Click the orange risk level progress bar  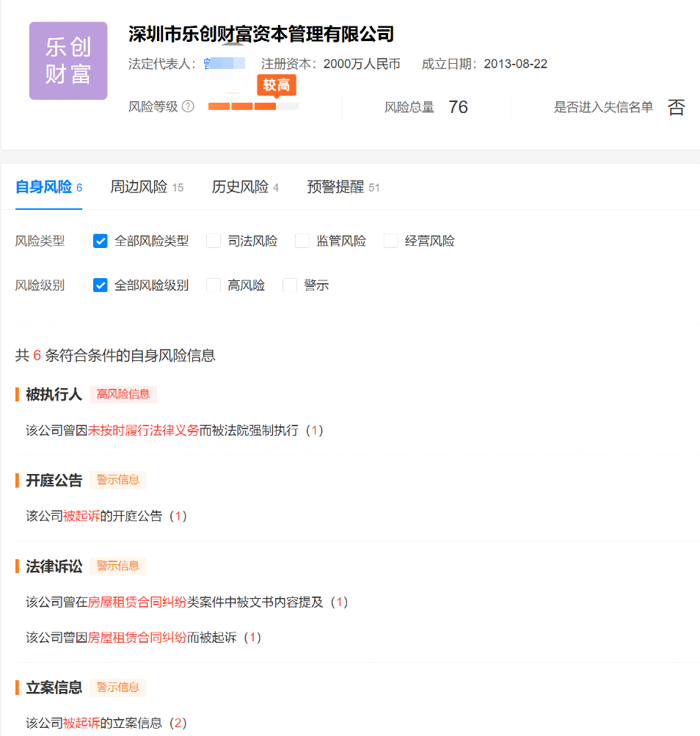click(x=254, y=106)
